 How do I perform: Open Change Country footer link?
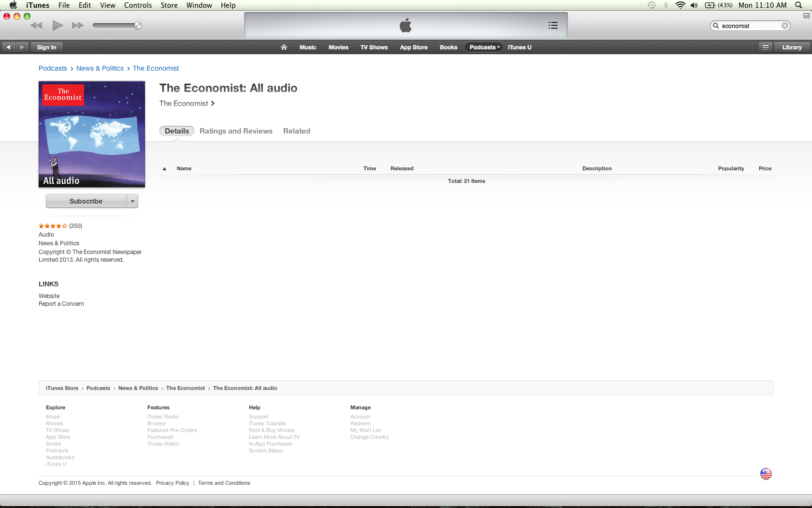[x=369, y=437]
